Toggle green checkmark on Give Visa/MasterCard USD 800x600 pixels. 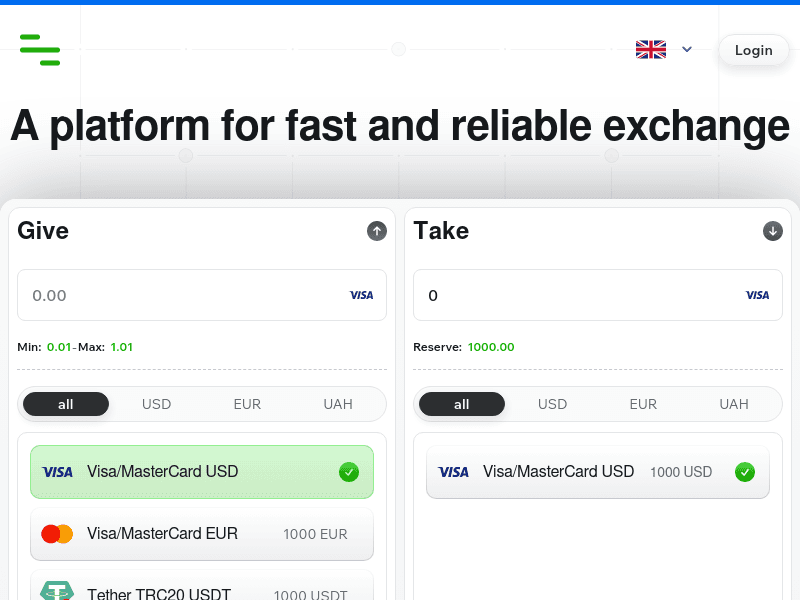coord(348,472)
